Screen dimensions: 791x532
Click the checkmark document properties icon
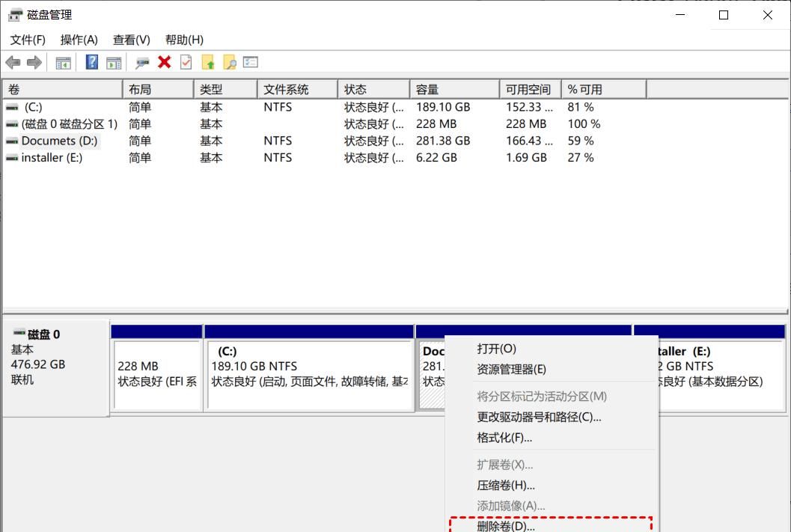click(186, 63)
